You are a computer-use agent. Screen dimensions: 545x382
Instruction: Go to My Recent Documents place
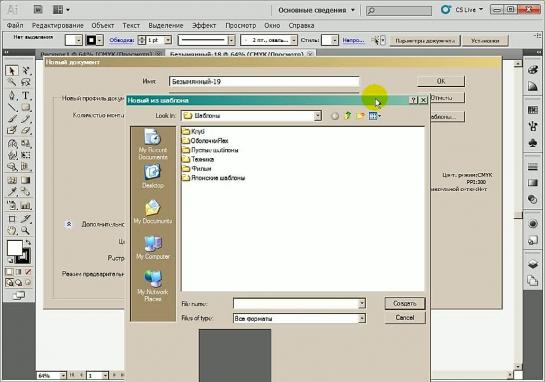pos(153,144)
